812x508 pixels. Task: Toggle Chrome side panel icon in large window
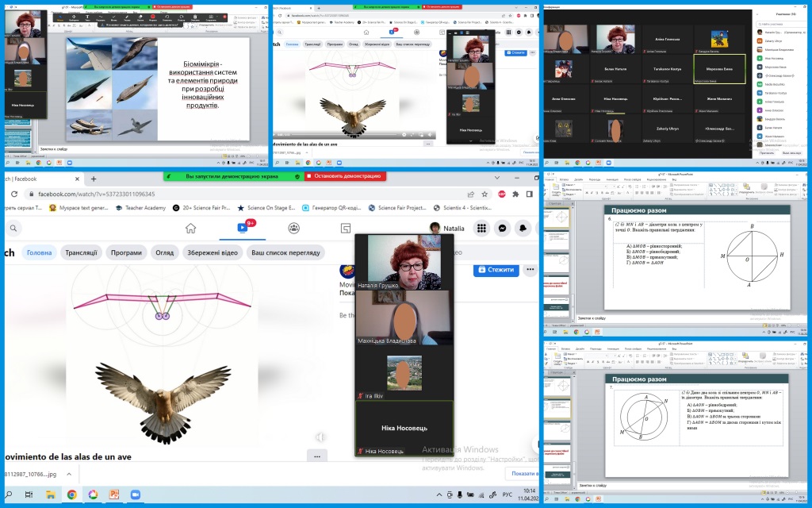[x=529, y=194]
